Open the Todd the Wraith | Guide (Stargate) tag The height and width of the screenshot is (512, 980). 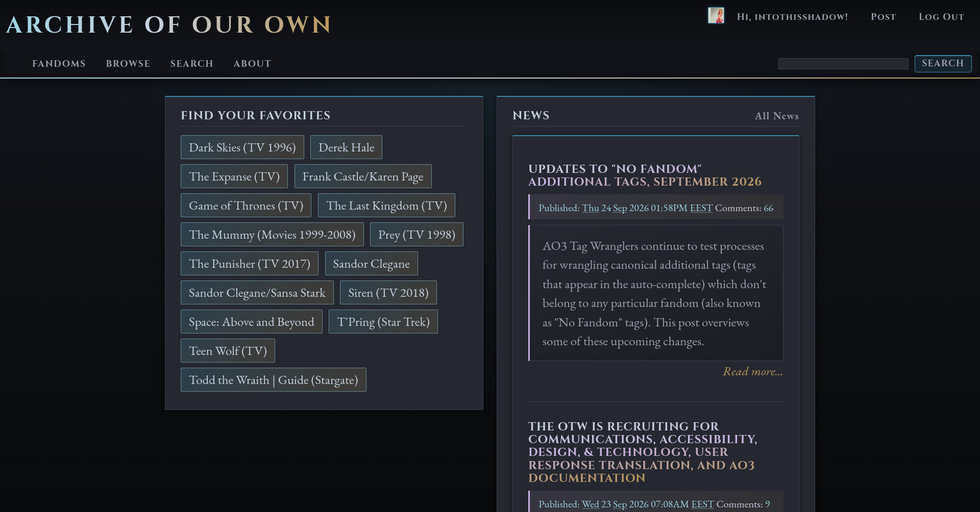274,380
